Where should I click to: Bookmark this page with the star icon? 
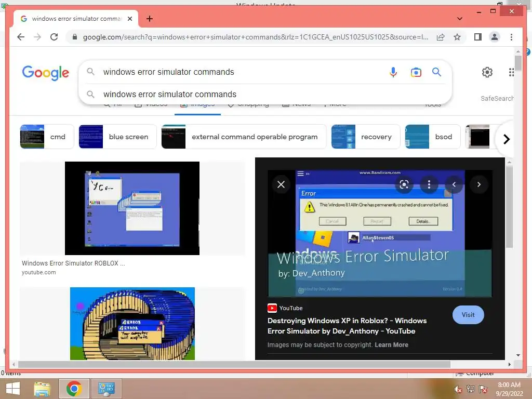pyautogui.click(x=457, y=37)
